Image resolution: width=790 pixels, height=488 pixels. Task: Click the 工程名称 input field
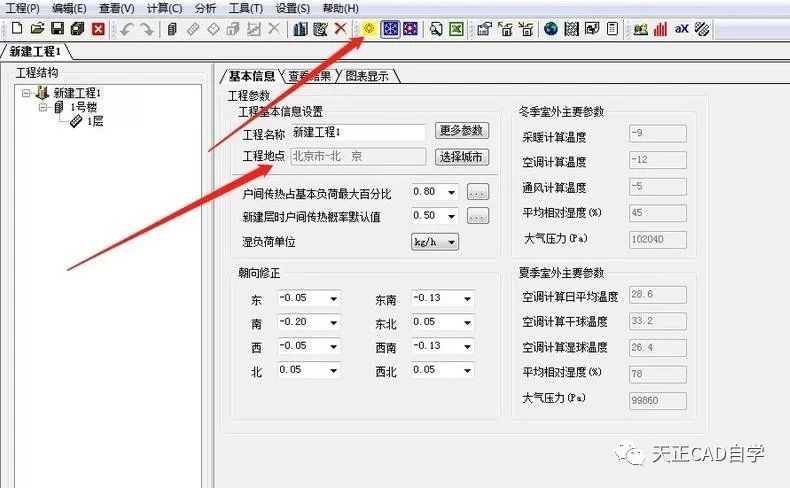point(358,132)
